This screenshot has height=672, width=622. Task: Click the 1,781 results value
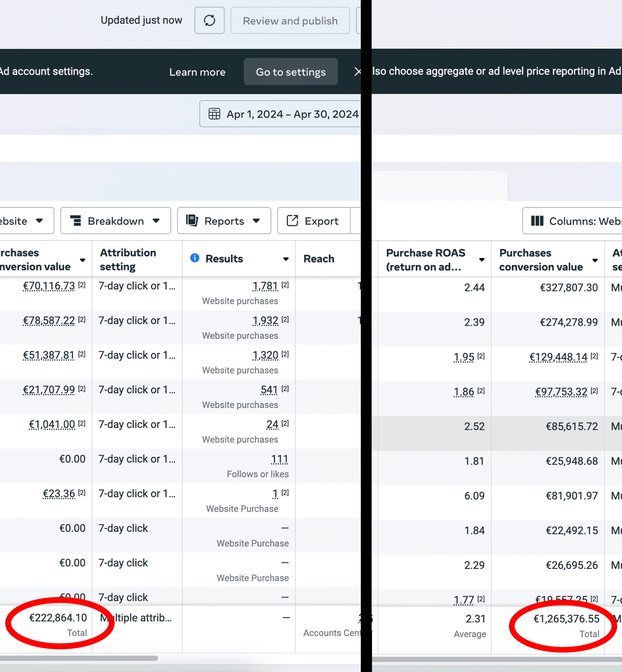click(265, 286)
